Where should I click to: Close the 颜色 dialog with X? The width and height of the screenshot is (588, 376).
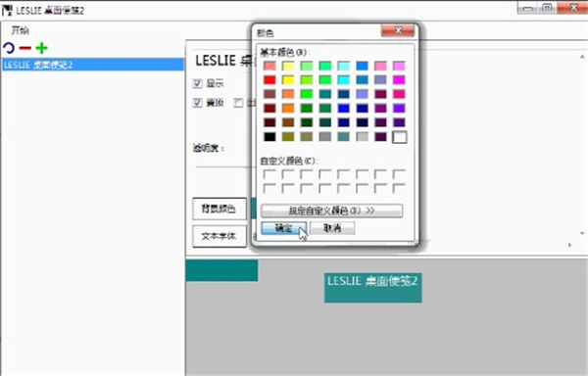coord(398,30)
